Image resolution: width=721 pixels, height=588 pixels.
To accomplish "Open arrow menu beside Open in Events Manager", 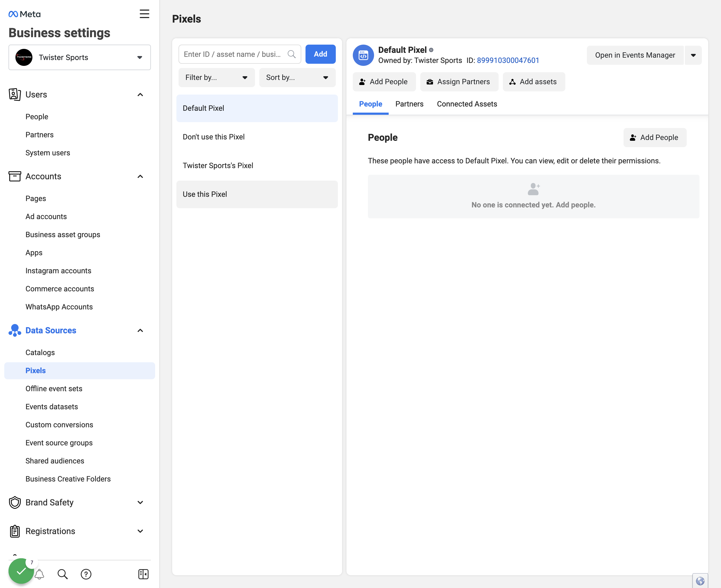I will pos(693,55).
